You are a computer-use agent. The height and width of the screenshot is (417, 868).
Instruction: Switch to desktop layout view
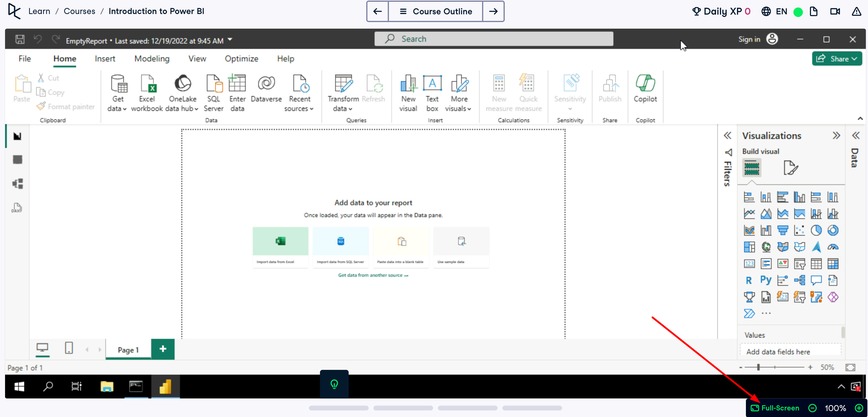(x=42, y=347)
